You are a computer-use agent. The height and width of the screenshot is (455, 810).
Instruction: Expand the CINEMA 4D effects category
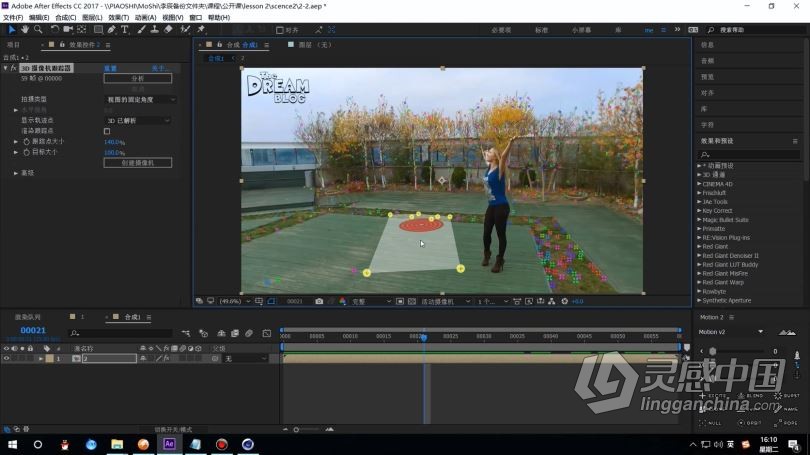699,184
